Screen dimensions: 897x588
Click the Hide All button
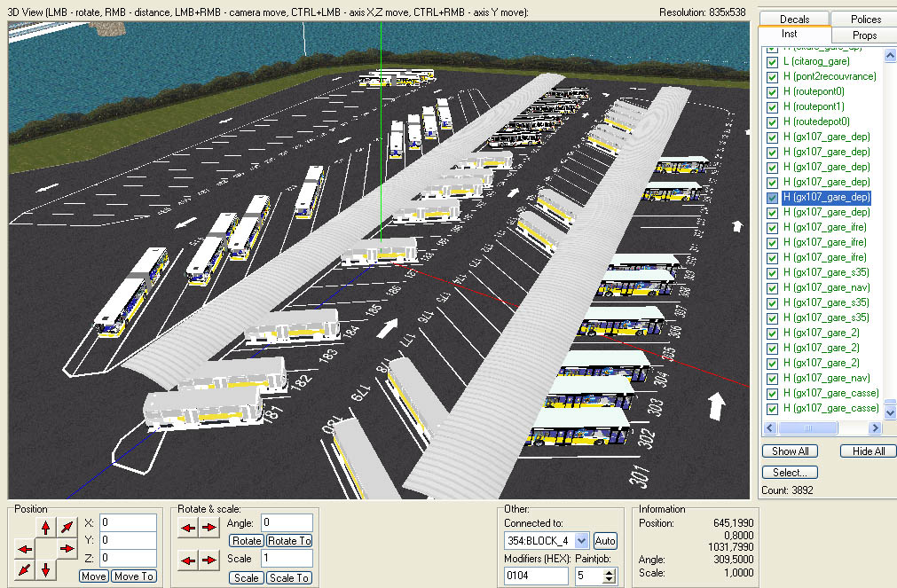click(x=868, y=451)
